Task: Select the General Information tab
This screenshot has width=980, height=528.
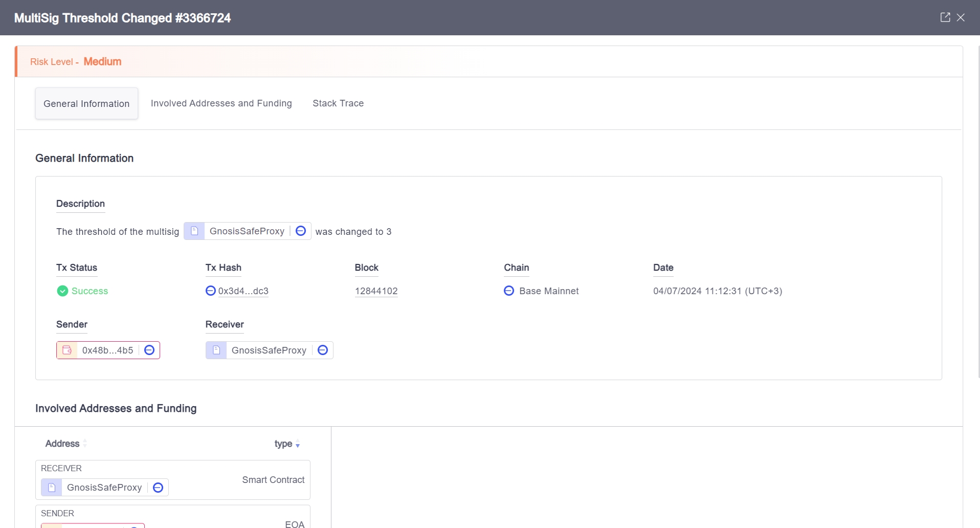Action: [86, 104]
